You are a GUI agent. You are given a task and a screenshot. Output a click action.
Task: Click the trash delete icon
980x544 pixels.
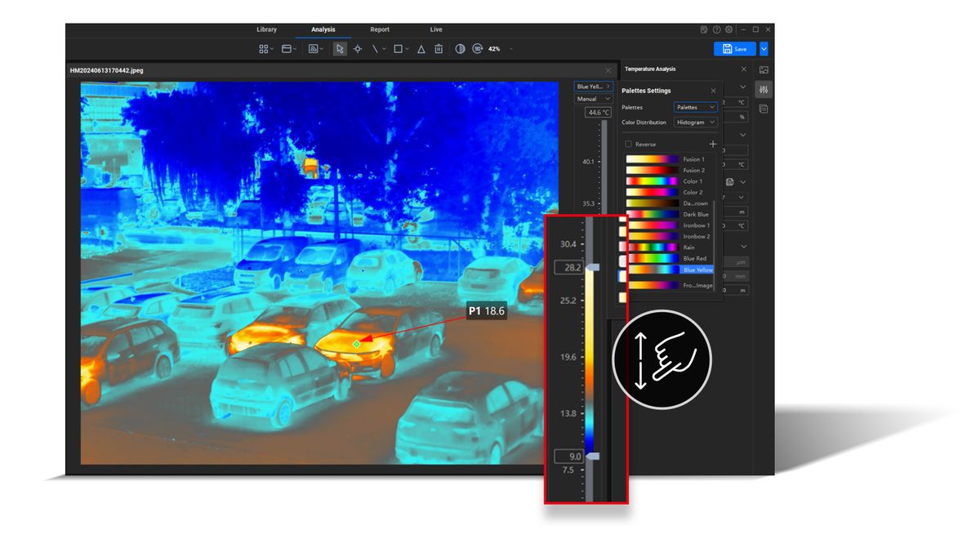point(439,49)
